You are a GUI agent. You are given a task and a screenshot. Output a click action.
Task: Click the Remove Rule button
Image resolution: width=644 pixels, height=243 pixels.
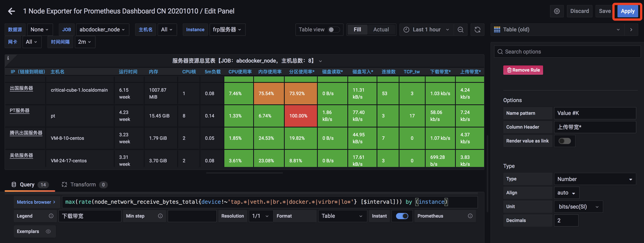[523, 70]
